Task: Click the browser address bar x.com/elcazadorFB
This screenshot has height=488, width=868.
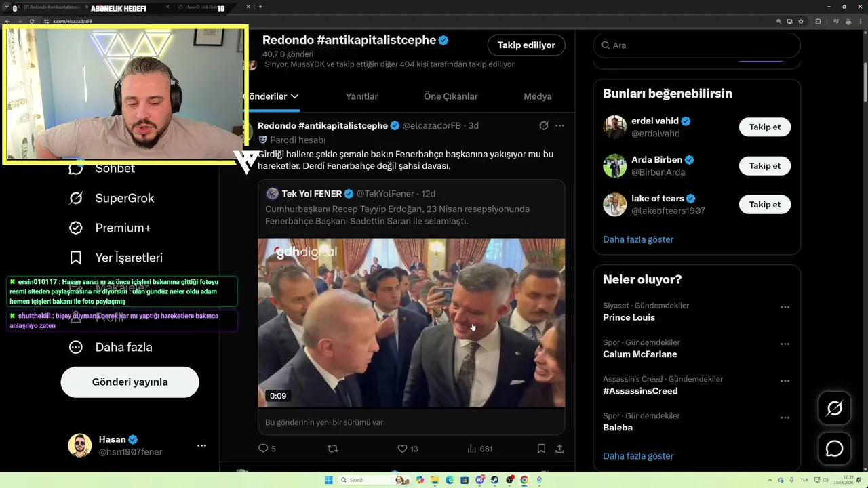Action: pyautogui.click(x=407, y=21)
